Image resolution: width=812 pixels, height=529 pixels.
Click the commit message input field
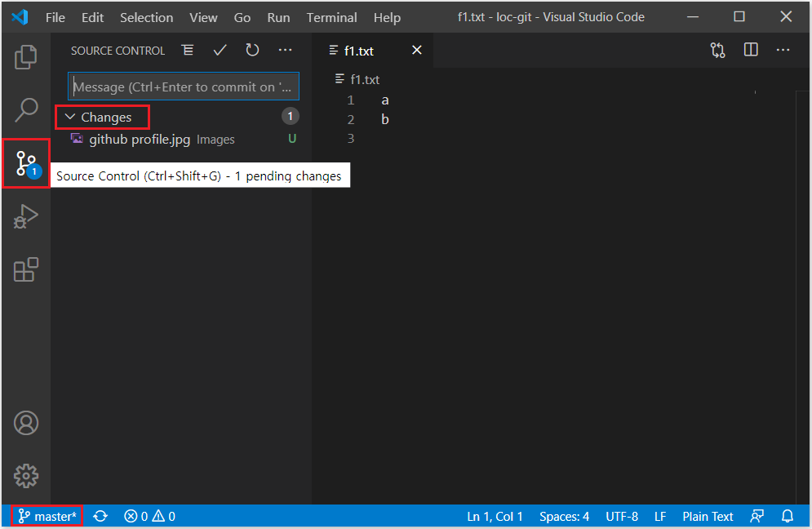[x=184, y=87]
